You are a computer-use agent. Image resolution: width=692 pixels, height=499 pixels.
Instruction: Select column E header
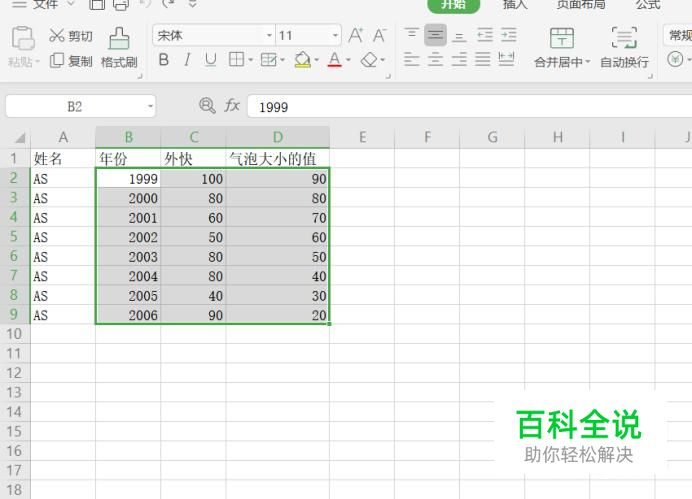pyautogui.click(x=362, y=137)
